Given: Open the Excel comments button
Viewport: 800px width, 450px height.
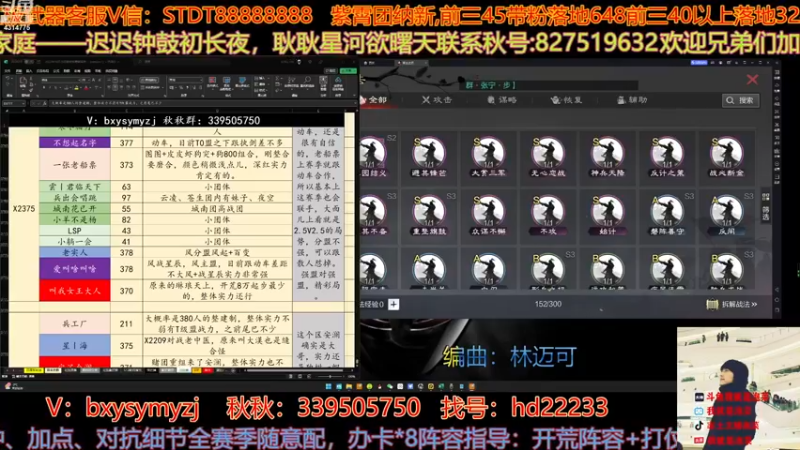Looking at the screenshot, I should (x=331, y=70).
